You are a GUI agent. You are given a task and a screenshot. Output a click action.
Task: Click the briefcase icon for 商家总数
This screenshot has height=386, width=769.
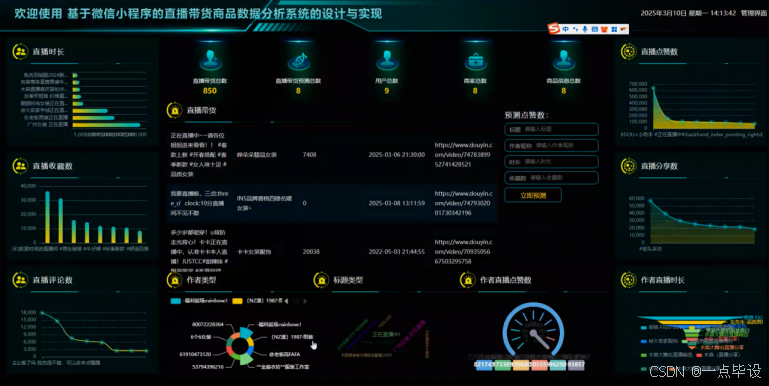point(475,60)
